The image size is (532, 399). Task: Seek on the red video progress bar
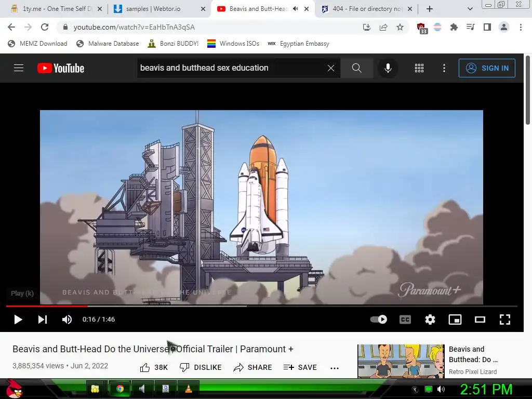[x=47, y=306]
